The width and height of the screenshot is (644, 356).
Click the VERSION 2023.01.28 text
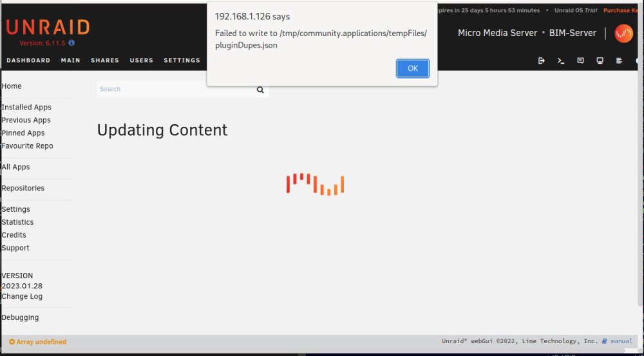pyautogui.click(x=22, y=281)
